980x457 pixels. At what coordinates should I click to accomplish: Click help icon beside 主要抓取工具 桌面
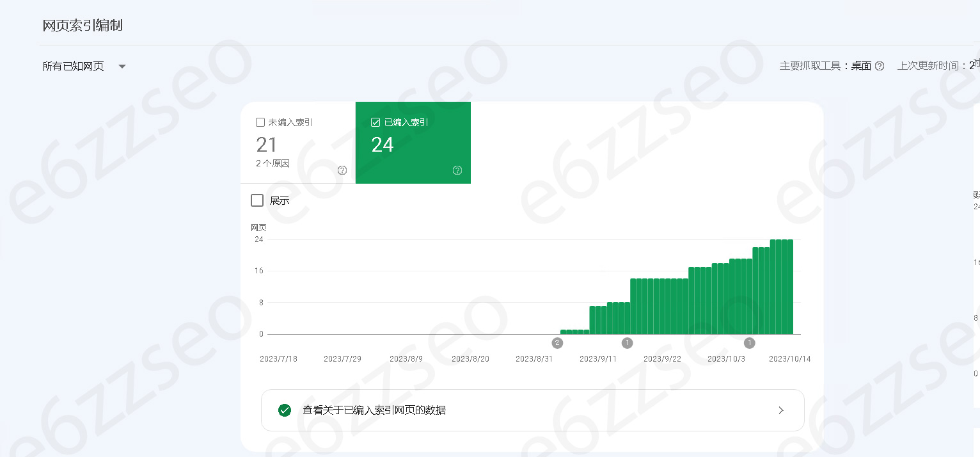[x=880, y=66]
